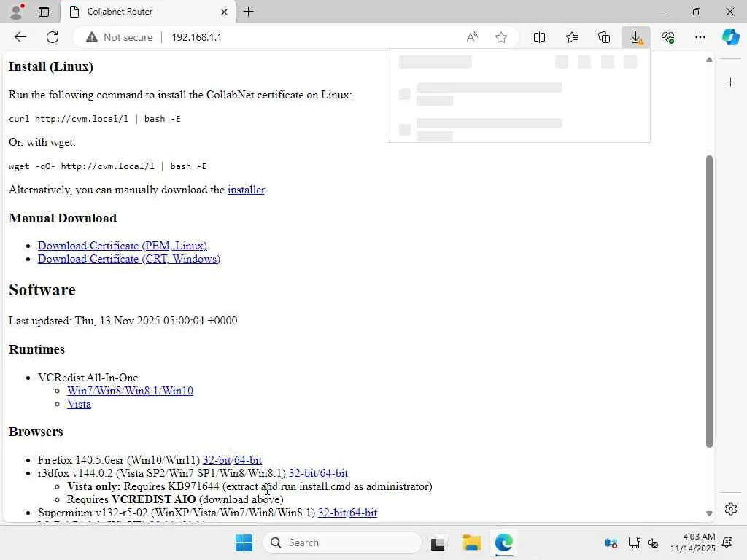Click the installer link
Image resolution: width=747 pixels, height=560 pixels.
246,190
